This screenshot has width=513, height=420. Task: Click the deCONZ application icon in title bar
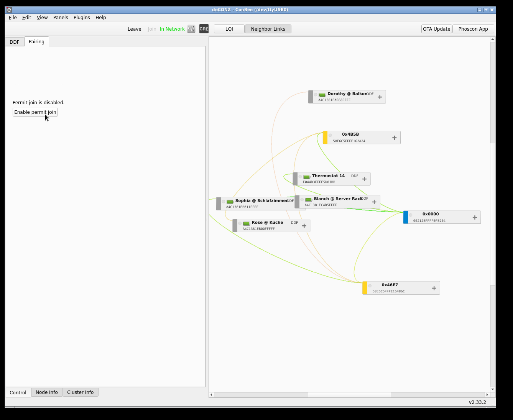pyautogui.click(x=9, y=10)
